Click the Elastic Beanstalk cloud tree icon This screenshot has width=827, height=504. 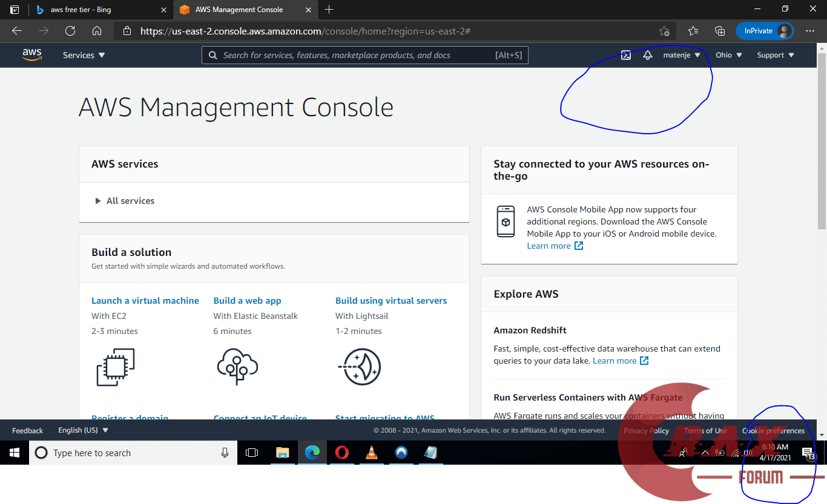[237, 367]
